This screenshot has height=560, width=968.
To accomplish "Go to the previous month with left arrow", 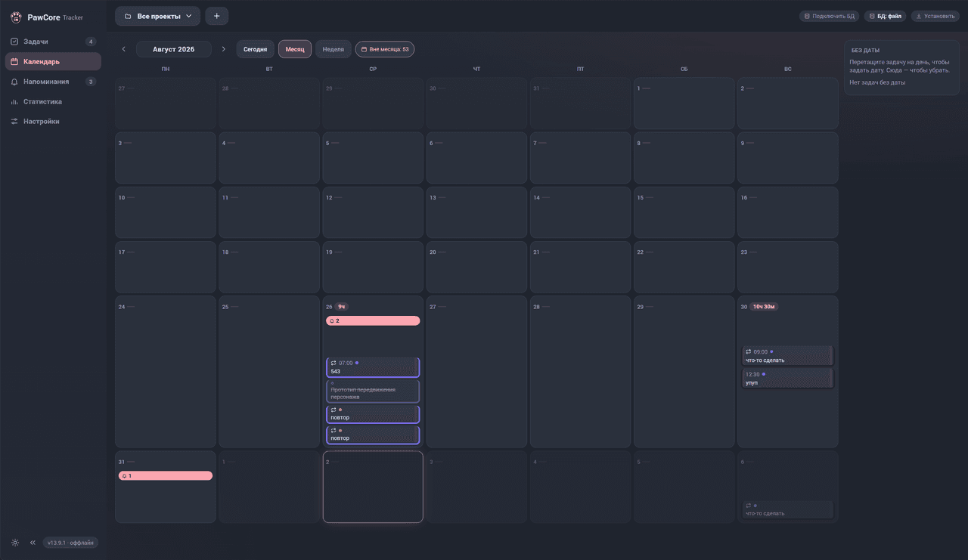I will pyautogui.click(x=124, y=50).
